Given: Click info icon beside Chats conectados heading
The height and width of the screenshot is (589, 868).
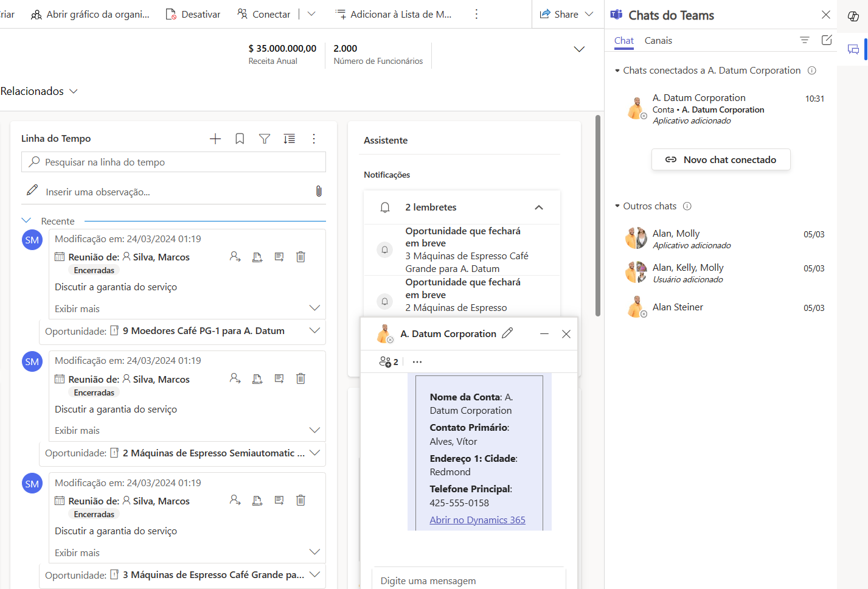Looking at the screenshot, I should [x=811, y=71].
